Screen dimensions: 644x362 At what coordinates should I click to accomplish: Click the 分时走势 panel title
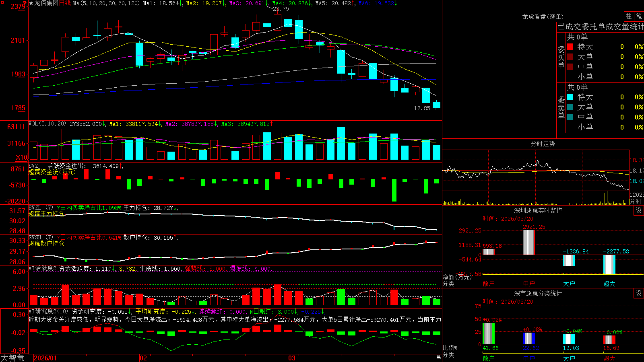tap(543, 144)
